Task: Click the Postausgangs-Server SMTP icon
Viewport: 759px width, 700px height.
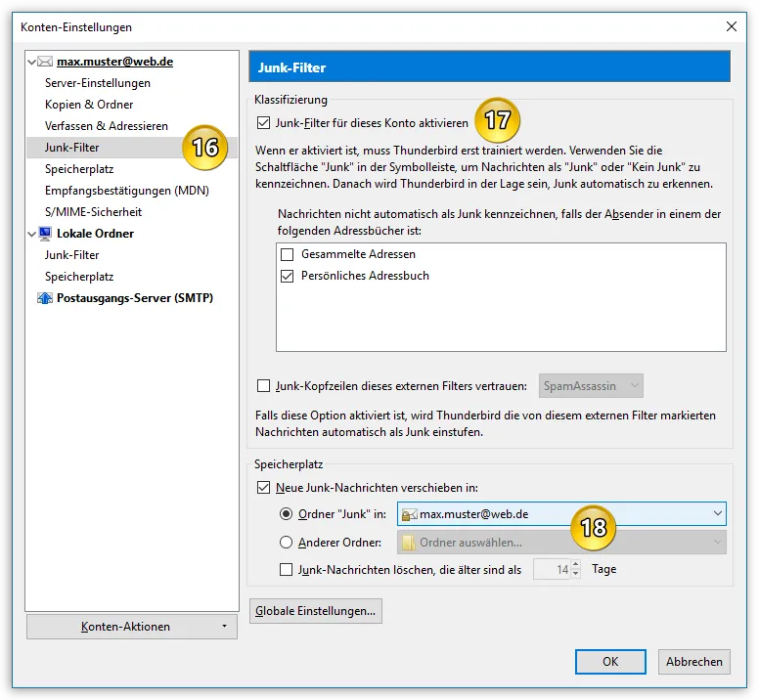Action: pyautogui.click(x=45, y=298)
